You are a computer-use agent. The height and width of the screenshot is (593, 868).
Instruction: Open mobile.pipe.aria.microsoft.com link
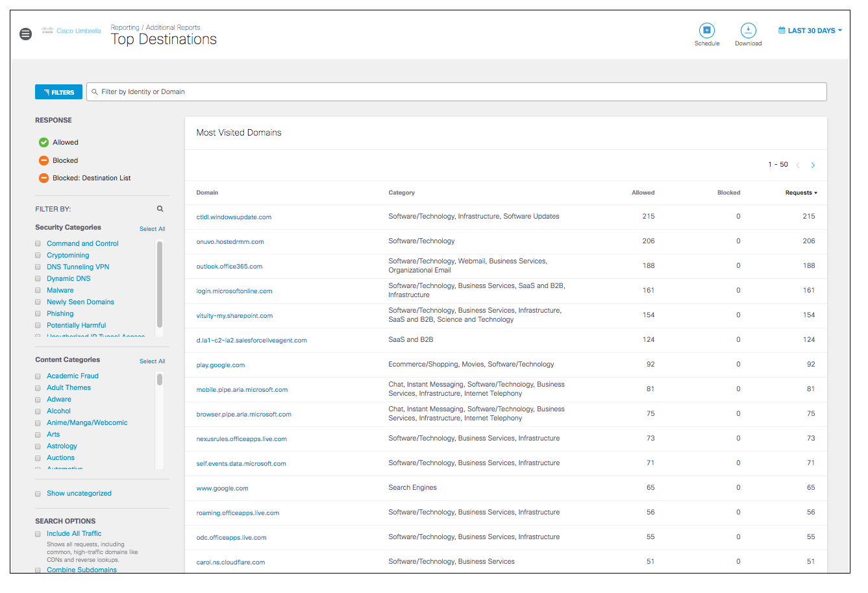(x=242, y=389)
